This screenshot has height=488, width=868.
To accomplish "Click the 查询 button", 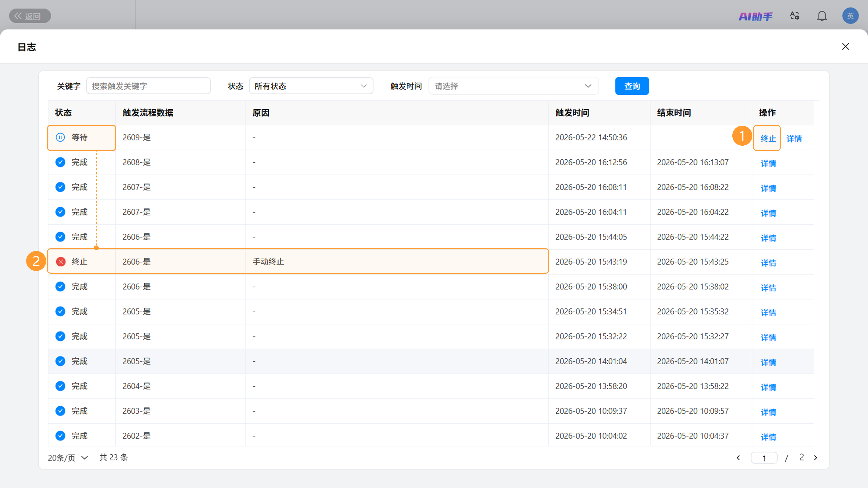I will [x=632, y=86].
